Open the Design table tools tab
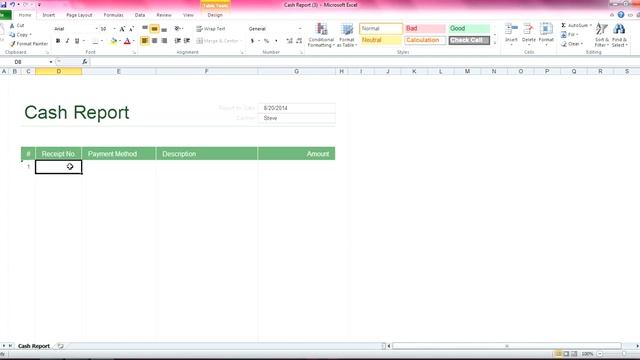This screenshot has height=360, width=640. tap(215, 15)
